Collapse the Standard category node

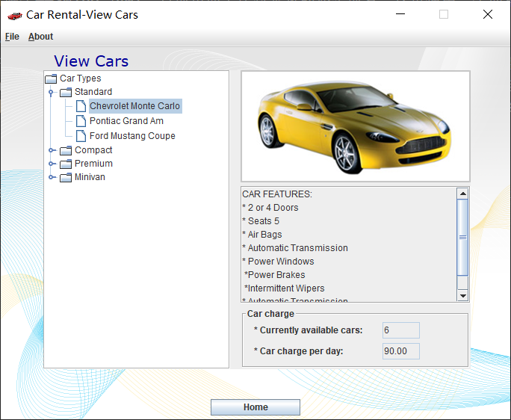point(51,92)
